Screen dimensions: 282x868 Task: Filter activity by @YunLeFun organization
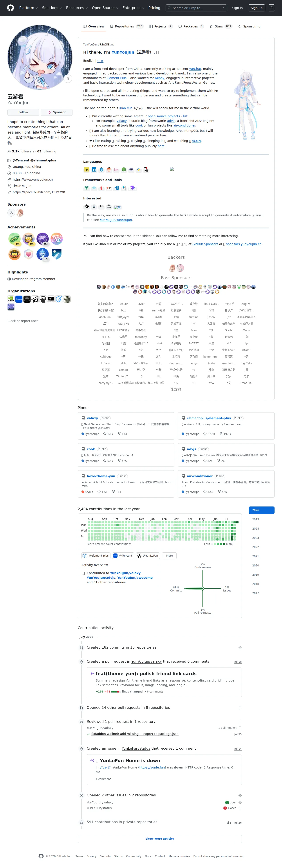pos(148,556)
